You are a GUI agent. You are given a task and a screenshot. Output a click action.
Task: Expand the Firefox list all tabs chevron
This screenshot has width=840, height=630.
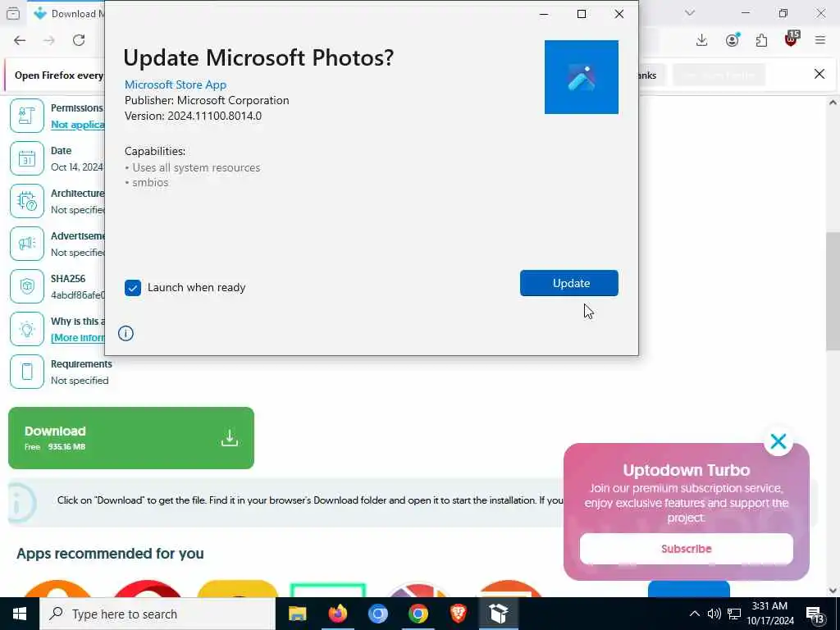point(690,13)
